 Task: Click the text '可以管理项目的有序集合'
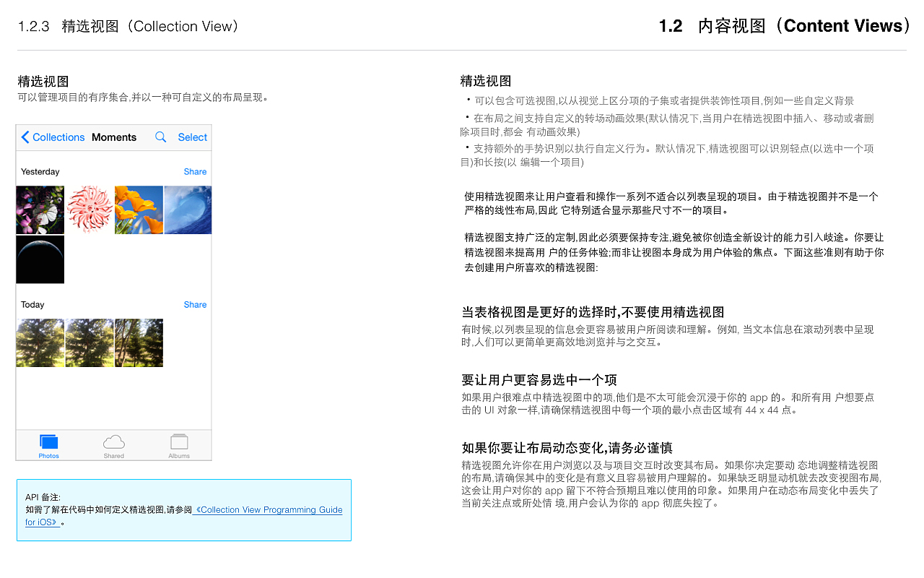tap(73, 97)
